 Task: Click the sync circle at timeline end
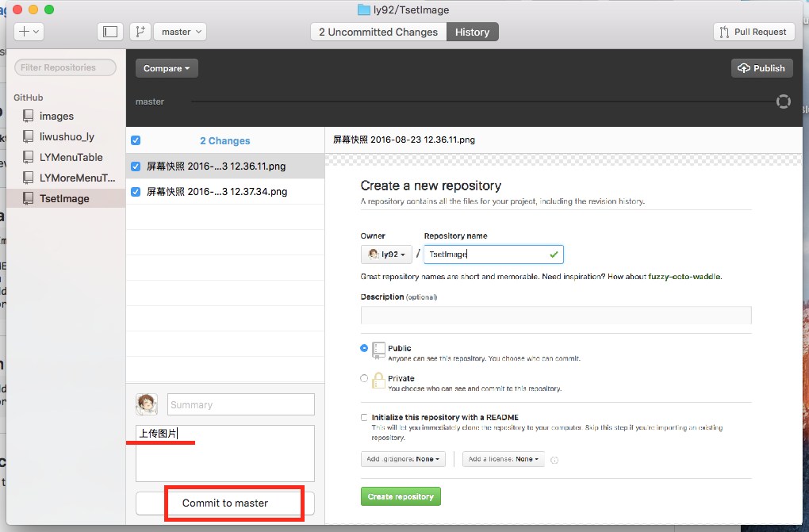[x=783, y=101]
